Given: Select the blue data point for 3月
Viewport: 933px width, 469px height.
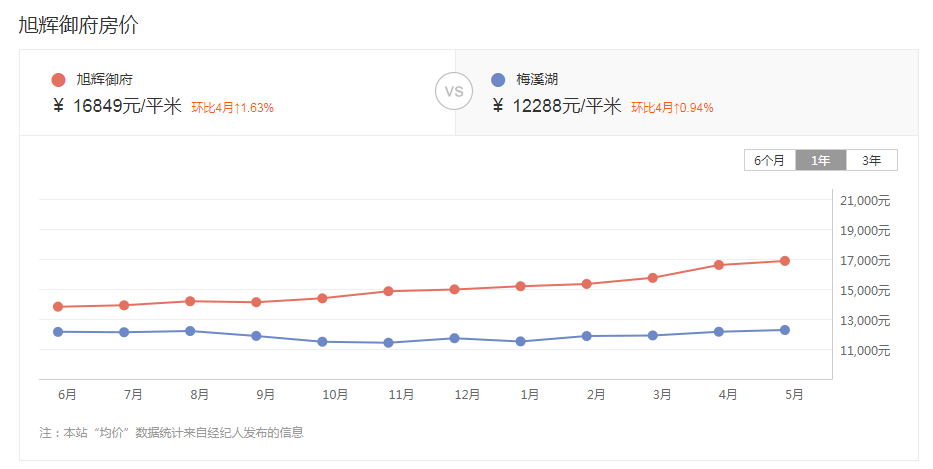Looking at the screenshot, I should [652, 335].
